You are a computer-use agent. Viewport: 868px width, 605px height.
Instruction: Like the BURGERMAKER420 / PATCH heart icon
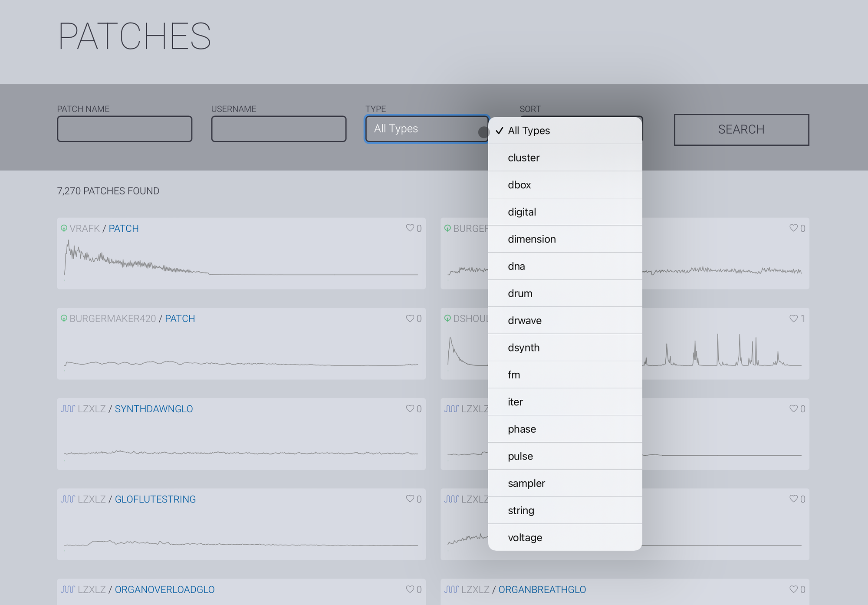tap(410, 318)
